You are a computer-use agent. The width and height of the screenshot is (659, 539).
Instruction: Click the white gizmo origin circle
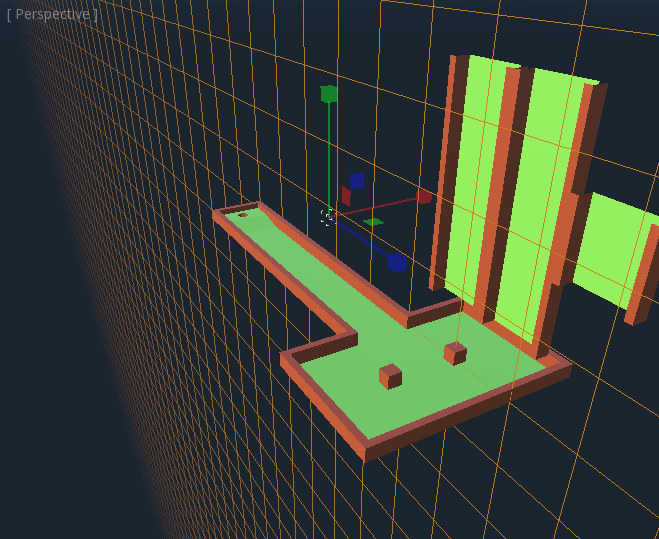(327, 215)
